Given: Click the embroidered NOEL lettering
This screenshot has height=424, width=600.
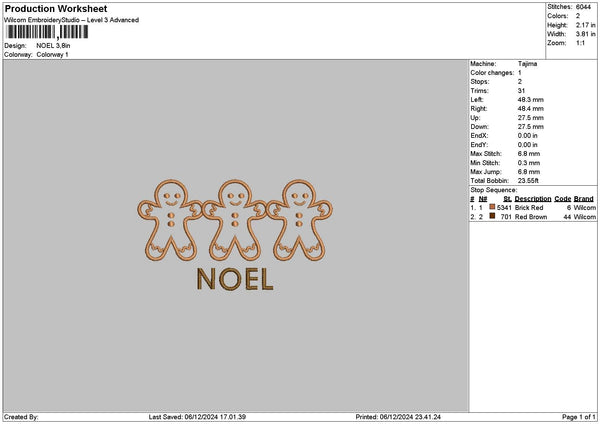Looking at the screenshot, I should [x=235, y=279].
